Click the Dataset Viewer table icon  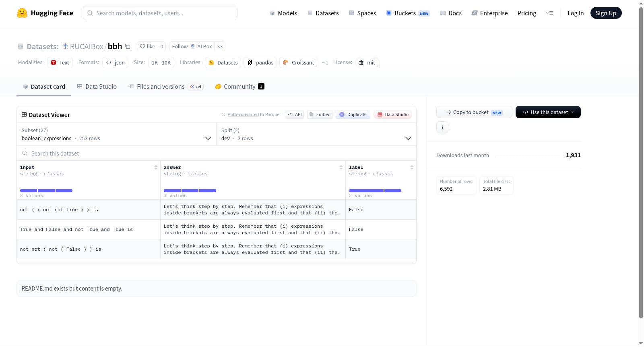click(24, 115)
